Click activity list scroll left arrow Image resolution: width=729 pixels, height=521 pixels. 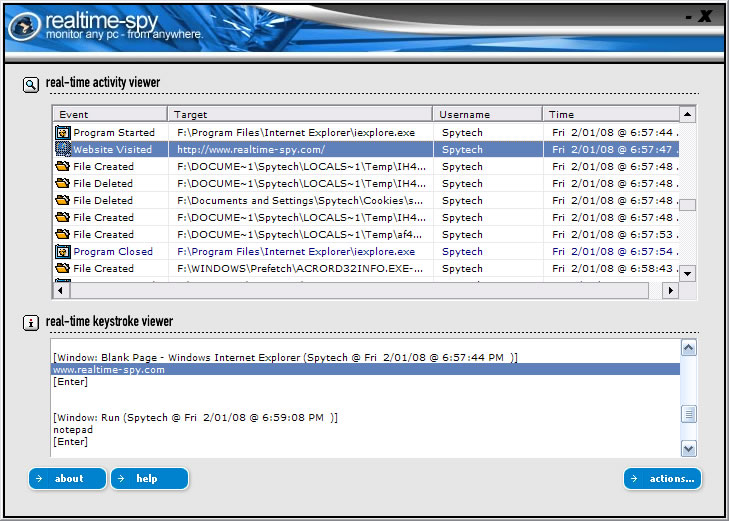61,290
